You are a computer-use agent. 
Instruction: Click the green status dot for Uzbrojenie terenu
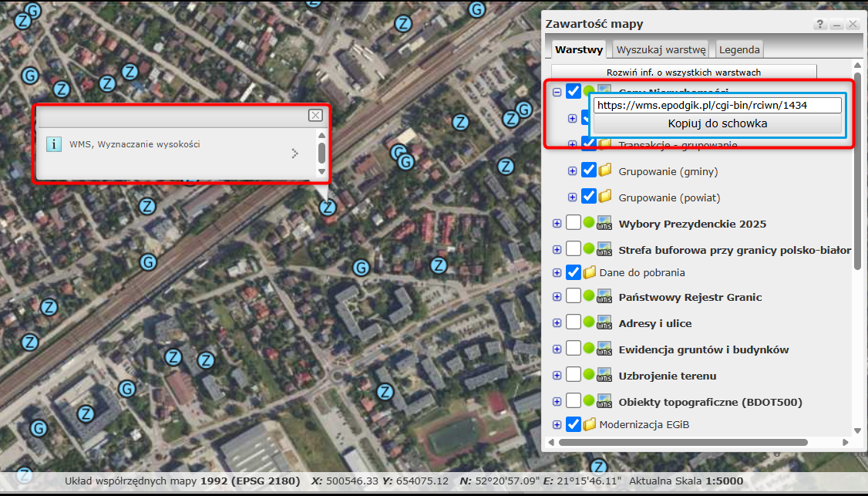(x=589, y=376)
